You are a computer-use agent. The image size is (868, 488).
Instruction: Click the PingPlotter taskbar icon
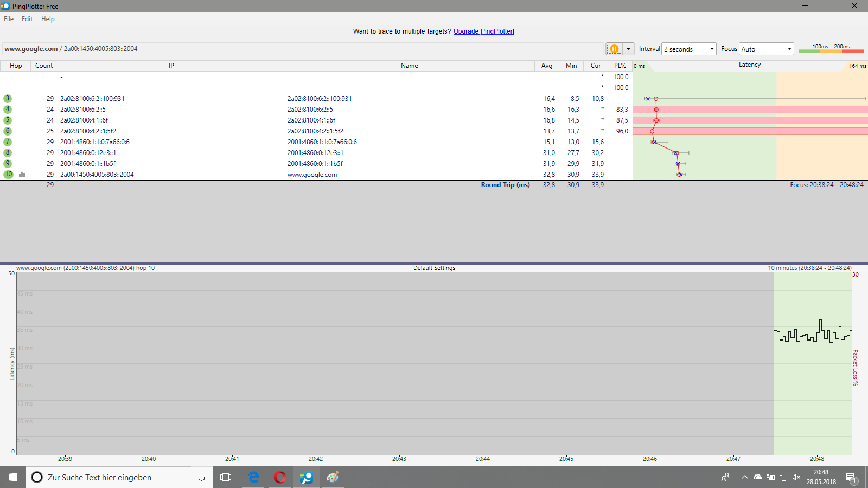307,477
